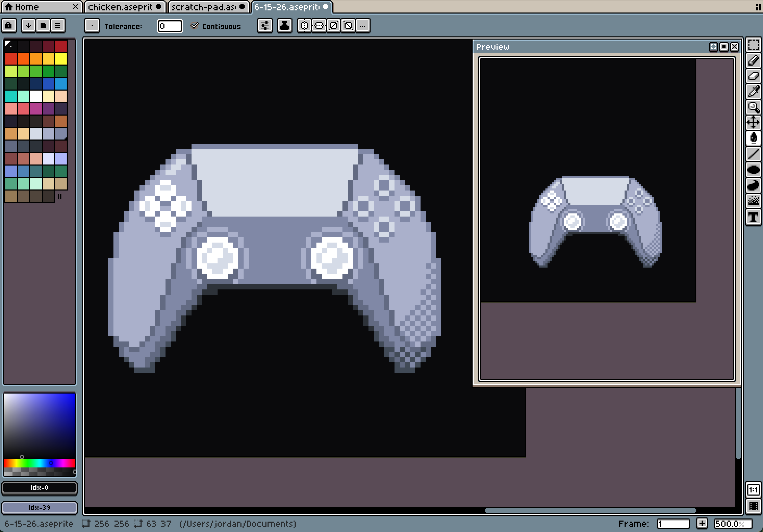Image resolution: width=763 pixels, height=532 pixels.
Task: Pick the magenta palette swatch
Action: (36, 109)
